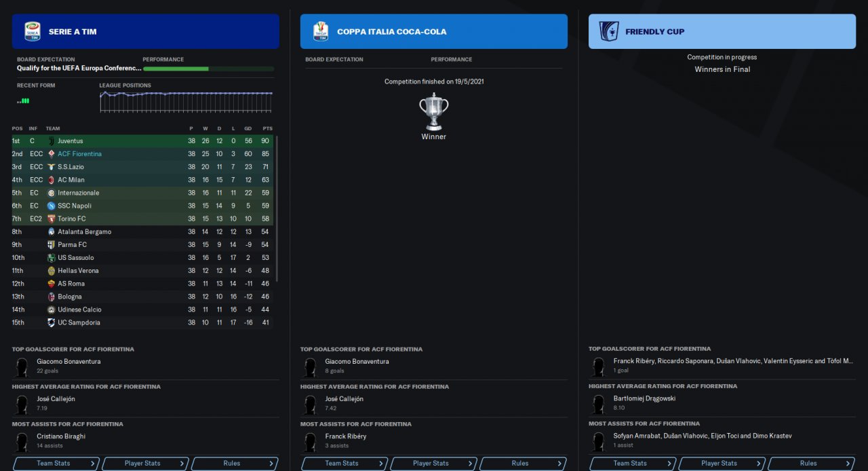Click Bartłomiej Drągowski name in Friendly Cup
Screen dimensions: 868x471
click(x=644, y=398)
